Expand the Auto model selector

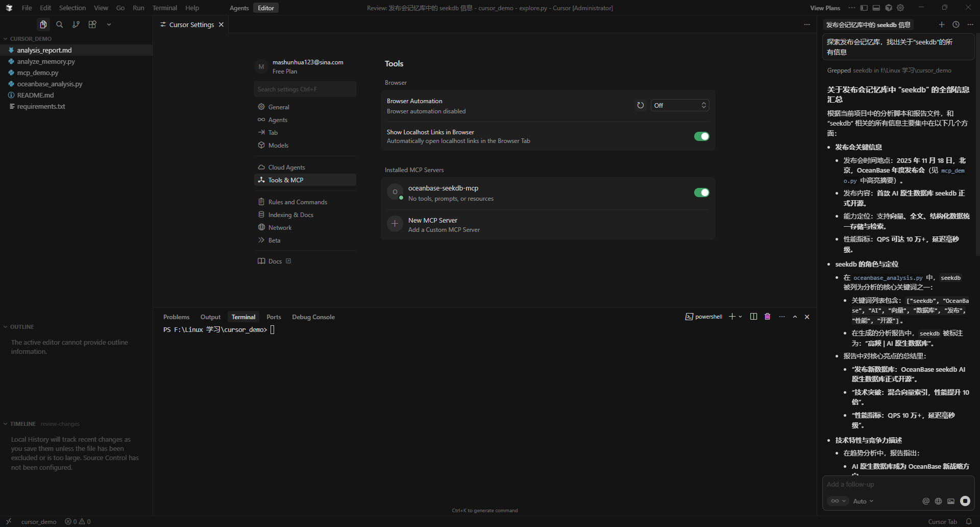(x=863, y=501)
